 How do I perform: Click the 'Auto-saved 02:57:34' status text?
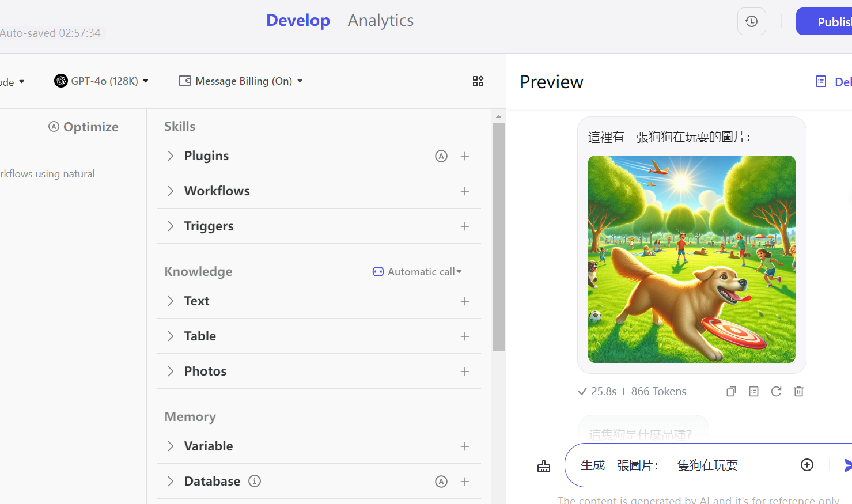[50, 33]
